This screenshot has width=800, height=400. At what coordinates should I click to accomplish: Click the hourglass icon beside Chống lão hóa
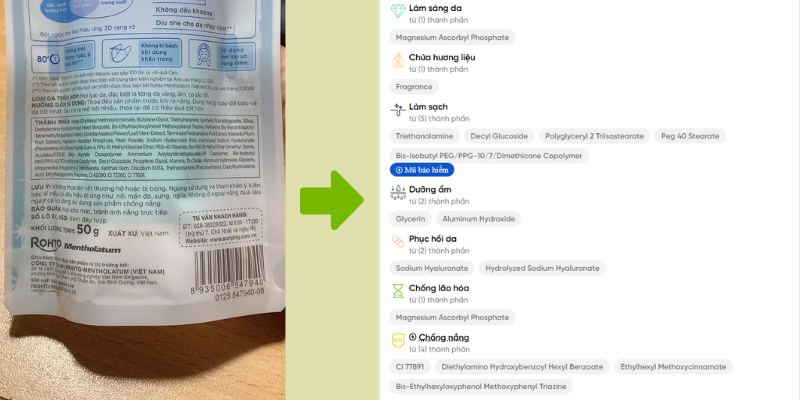pos(398,291)
